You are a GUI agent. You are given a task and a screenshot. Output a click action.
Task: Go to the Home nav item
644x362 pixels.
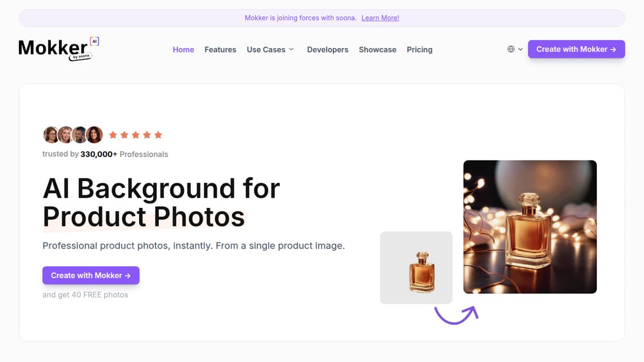pyautogui.click(x=184, y=49)
